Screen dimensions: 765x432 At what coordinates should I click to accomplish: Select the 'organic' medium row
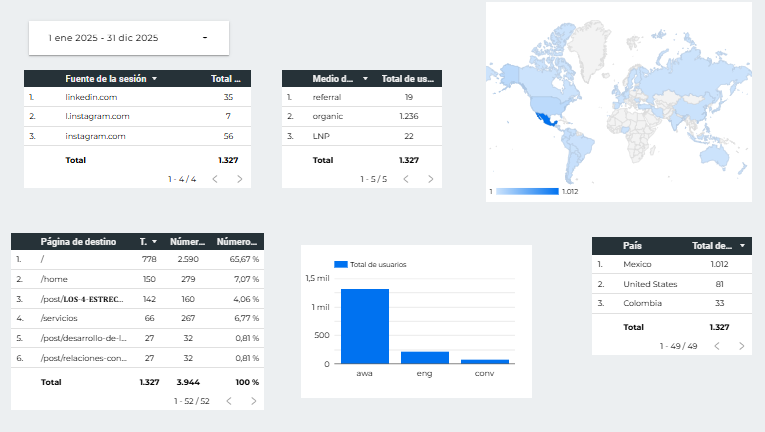tap(362, 116)
